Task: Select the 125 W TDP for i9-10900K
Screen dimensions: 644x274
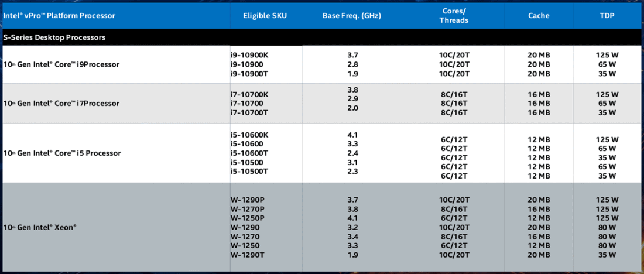Action: click(x=608, y=54)
